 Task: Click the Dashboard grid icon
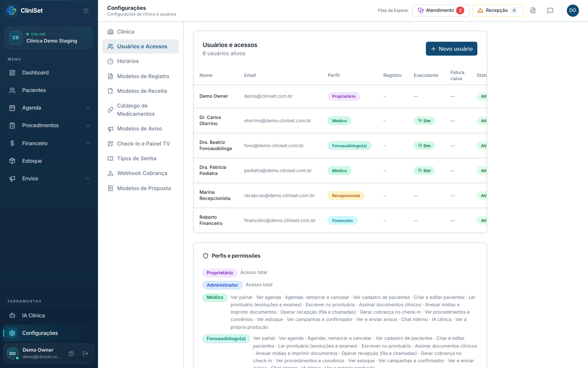(12, 73)
